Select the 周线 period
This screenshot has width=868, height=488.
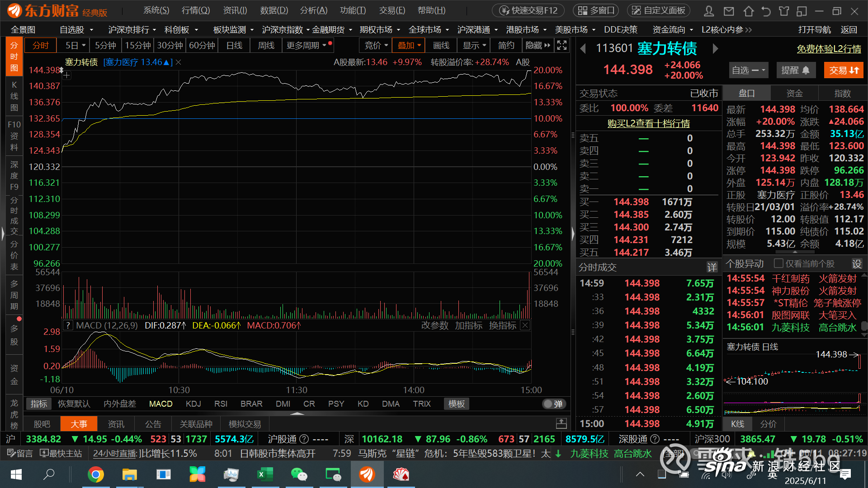point(266,46)
